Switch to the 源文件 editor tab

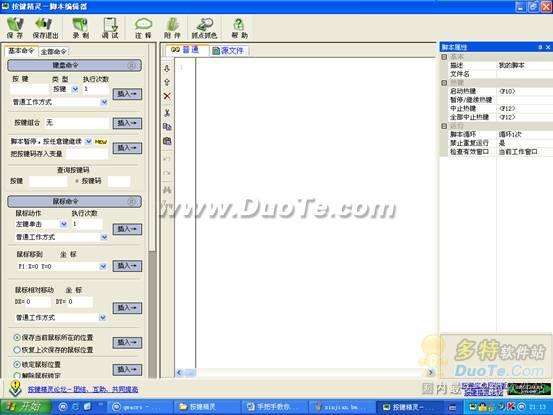[x=229, y=51]
